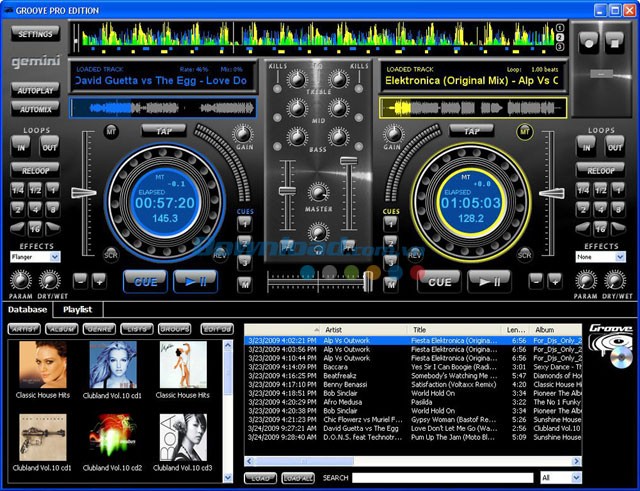Image resolution: width=640 pixels, height=491 pixels.
Task: Enable AUTOMIX mode
Action: [x=36, y=108]
